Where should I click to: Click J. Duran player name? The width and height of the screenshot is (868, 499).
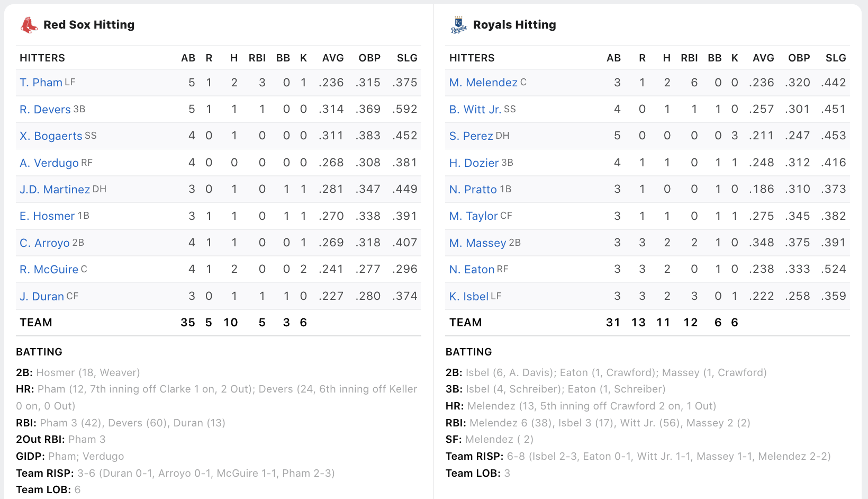click(x=42, y=297)
